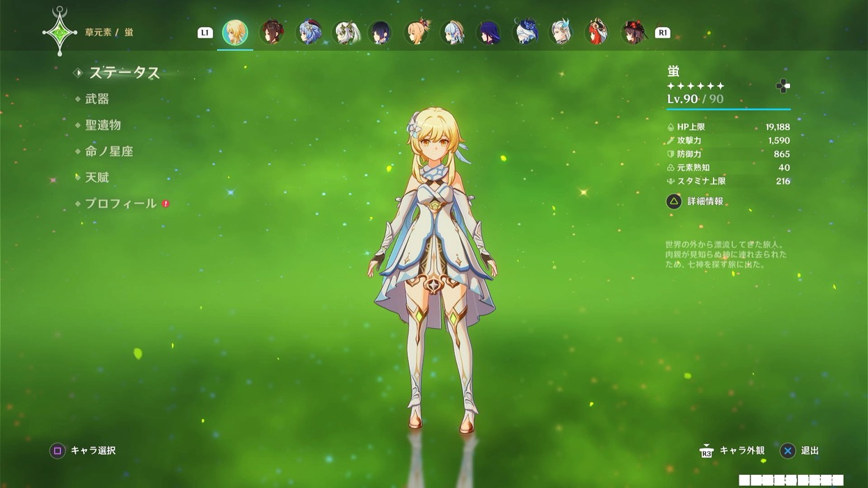Choose Raiden Shogun's portrait icon
The image size is (868, 488).
[x=488, y=33]
